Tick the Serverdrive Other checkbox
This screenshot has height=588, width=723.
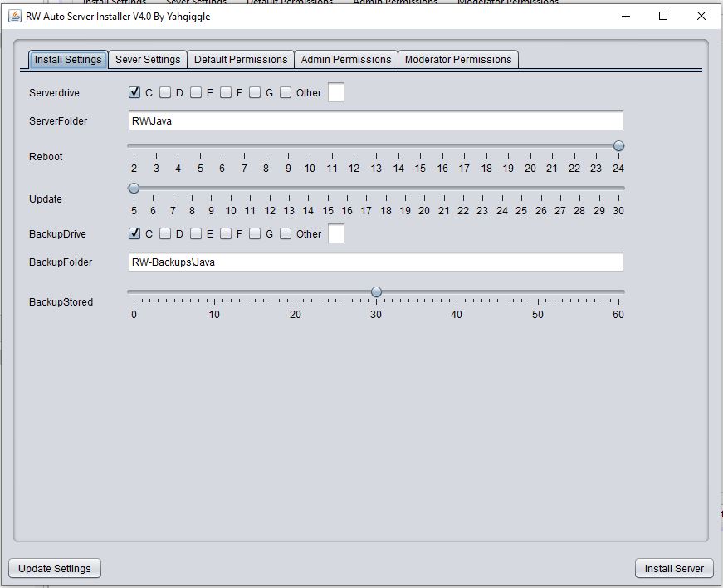pos(286,93)
